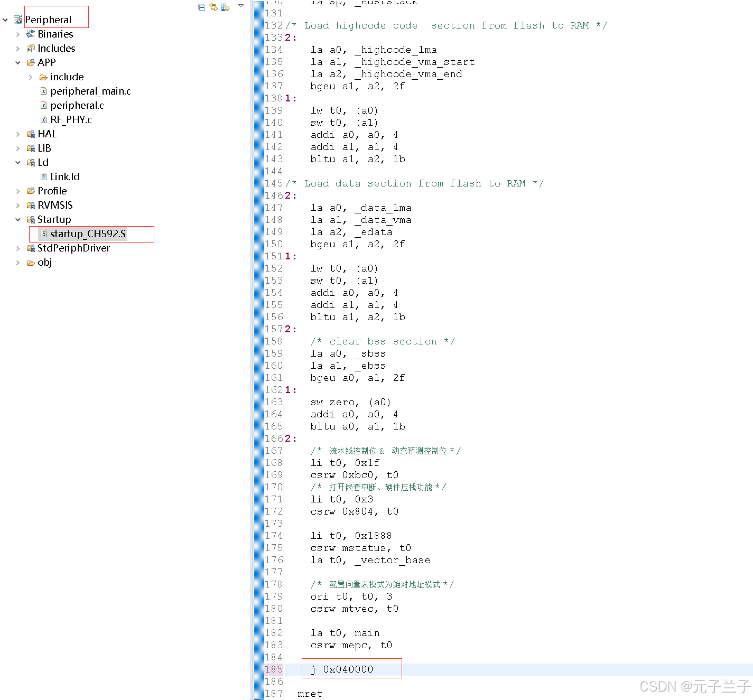Select the startup_CH592.S file
Image resolution: width=753 pixels, height=700 pixels.
(88, 234)
